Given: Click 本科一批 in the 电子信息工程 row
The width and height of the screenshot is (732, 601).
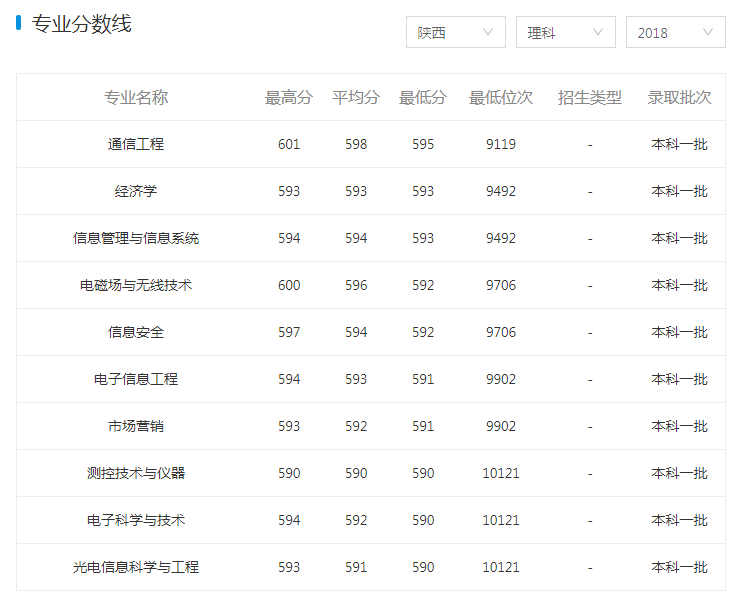Looking at the screenshot, I should (679, 379).
